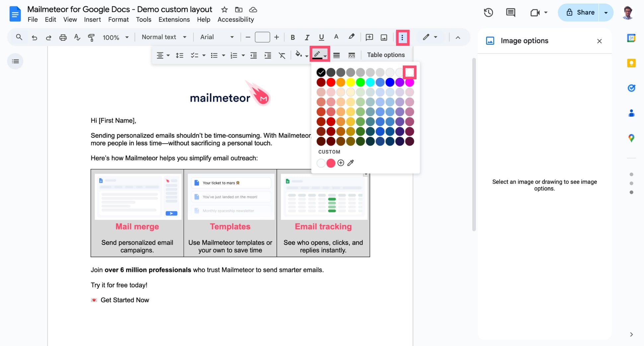Insert a checklist

point(194,55)
